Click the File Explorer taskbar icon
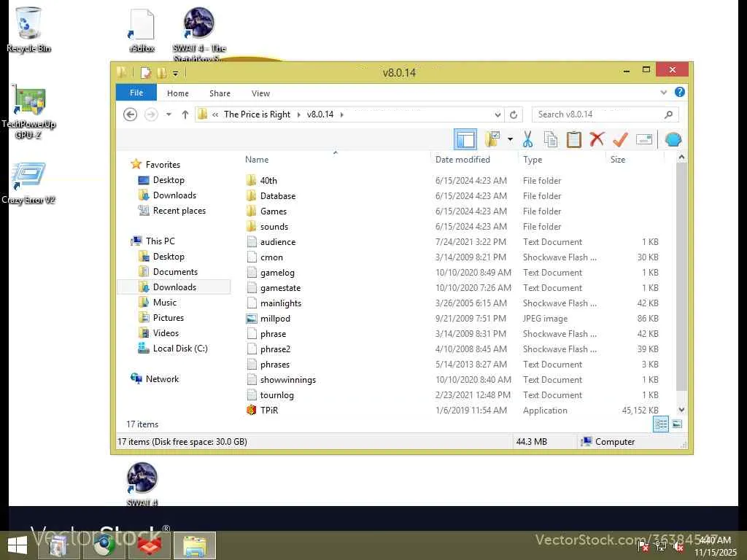 coord(195,545)
